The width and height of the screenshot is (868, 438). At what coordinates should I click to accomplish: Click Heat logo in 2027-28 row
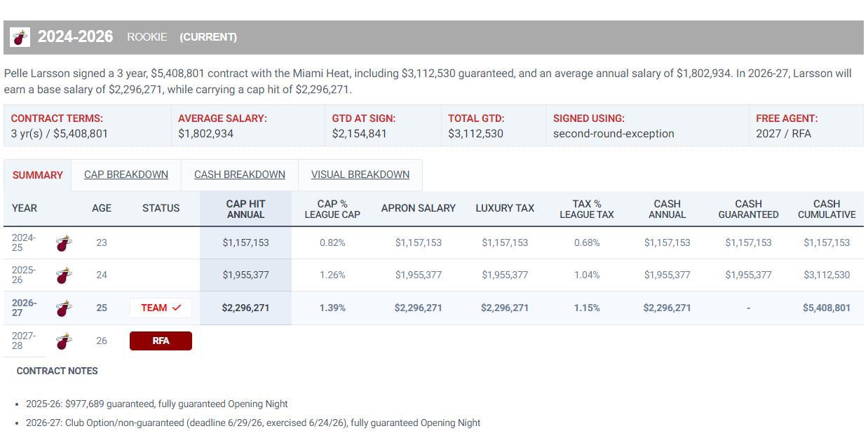tap(64, 341)
